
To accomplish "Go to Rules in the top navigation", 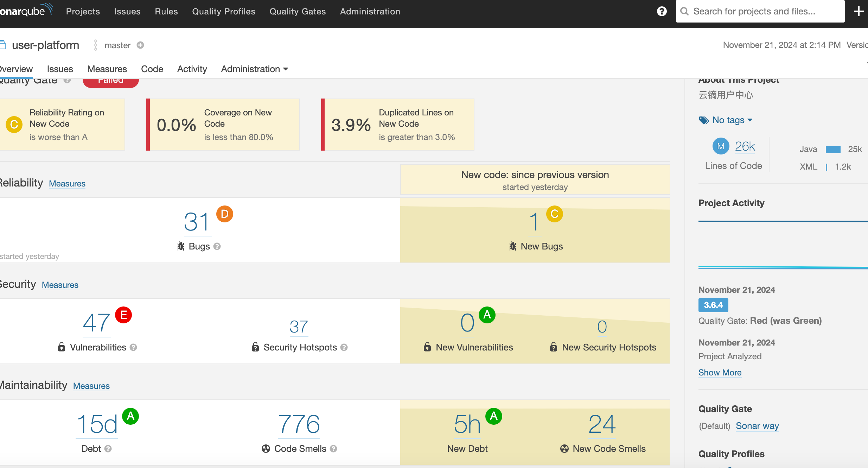I will click(166, 11).
